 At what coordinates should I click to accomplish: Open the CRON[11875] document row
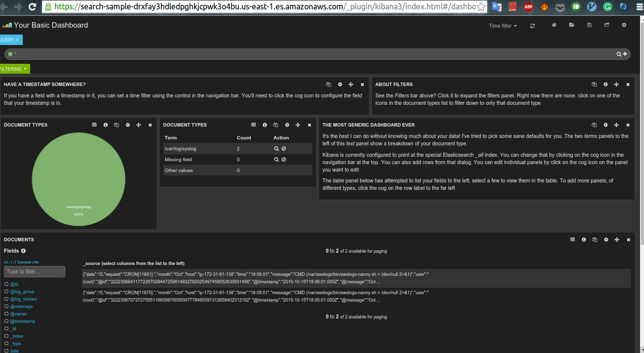pyautogui.click(x=356, y=296)
